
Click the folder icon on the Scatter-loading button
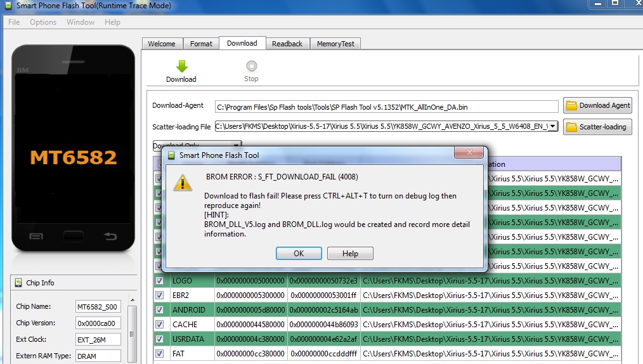click(x=571, y=127)
